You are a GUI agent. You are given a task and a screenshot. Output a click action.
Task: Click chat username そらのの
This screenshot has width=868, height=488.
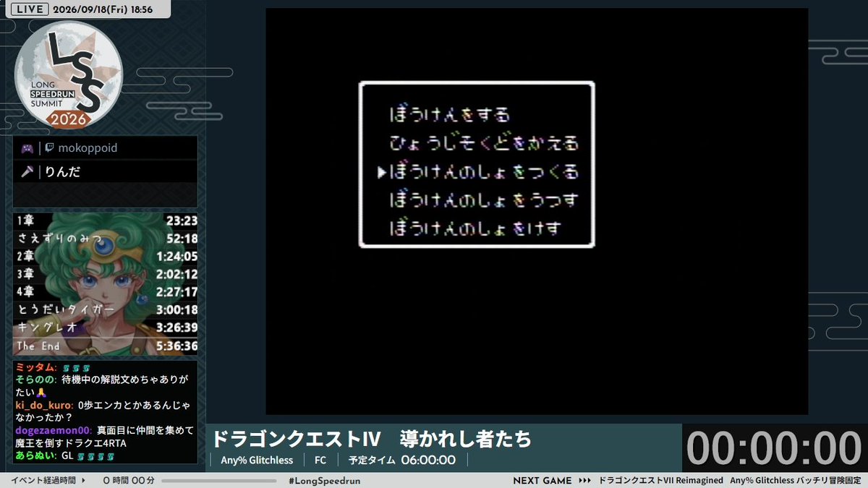[35, 381]
